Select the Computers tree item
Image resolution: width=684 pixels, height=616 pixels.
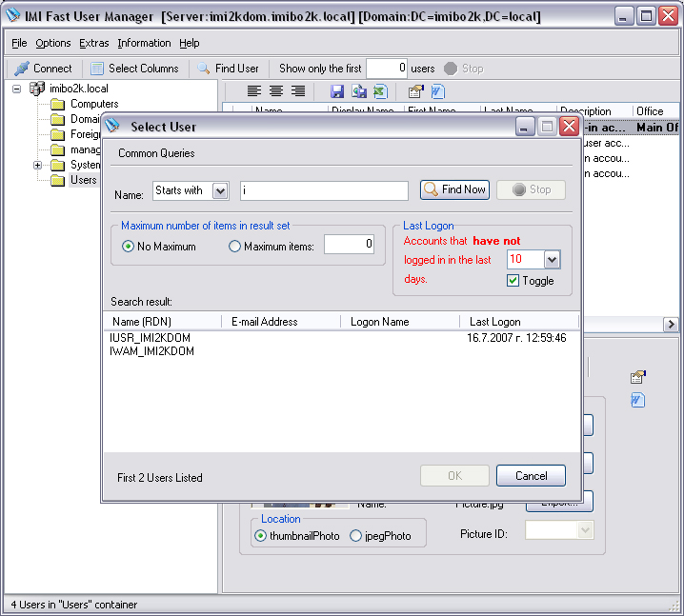point(94,104)
